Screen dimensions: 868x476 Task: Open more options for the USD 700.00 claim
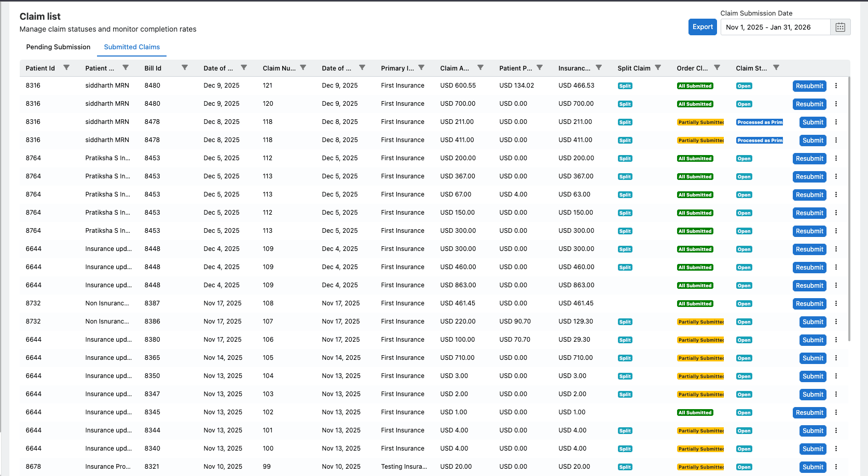click(x=836, y=104)
